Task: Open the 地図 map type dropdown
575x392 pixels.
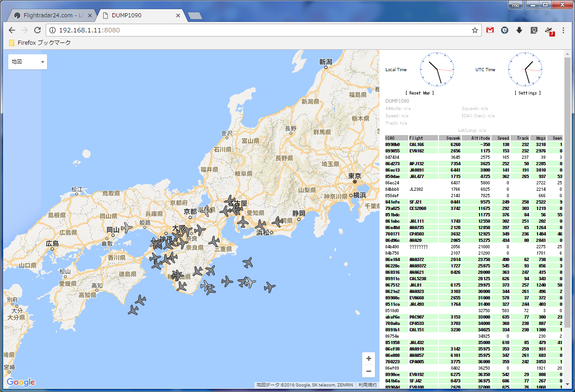Action: tap(27, 62)
